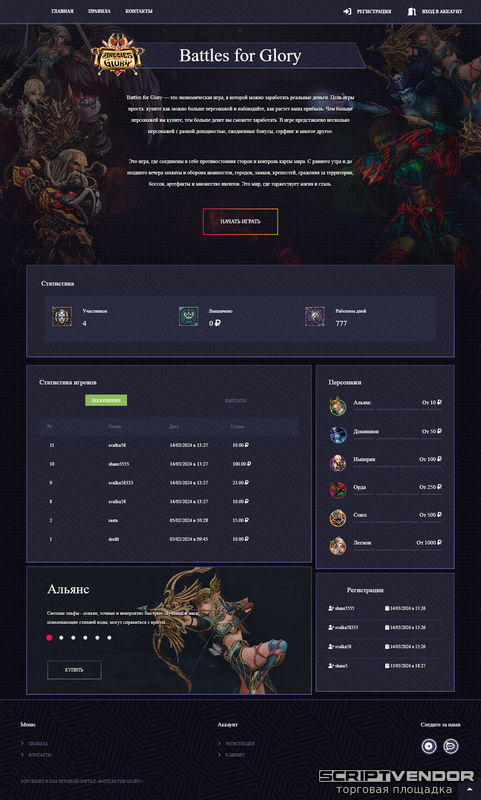
Task: Click the КУПИТЬ button for Альянс
Action: coord(74,670)
